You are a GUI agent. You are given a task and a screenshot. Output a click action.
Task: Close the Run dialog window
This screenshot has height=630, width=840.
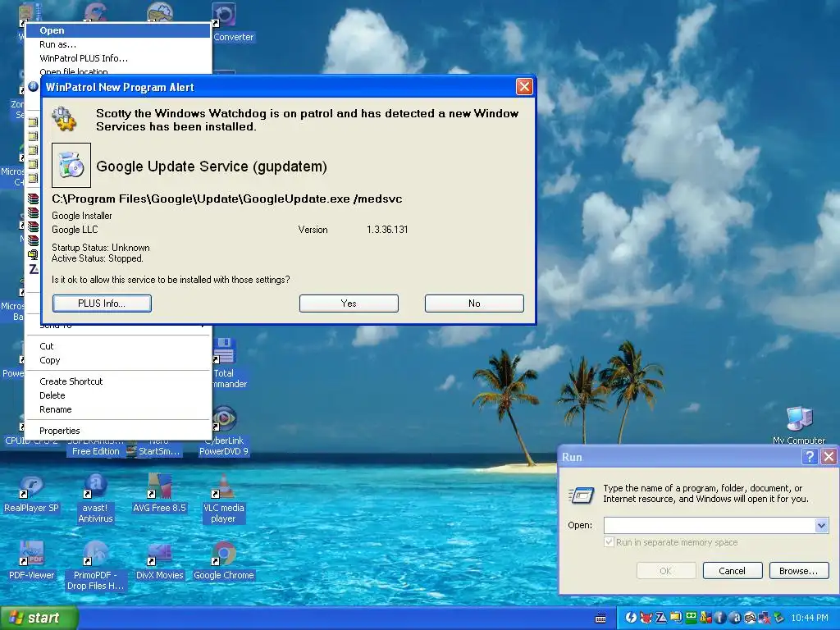(829, 456)
